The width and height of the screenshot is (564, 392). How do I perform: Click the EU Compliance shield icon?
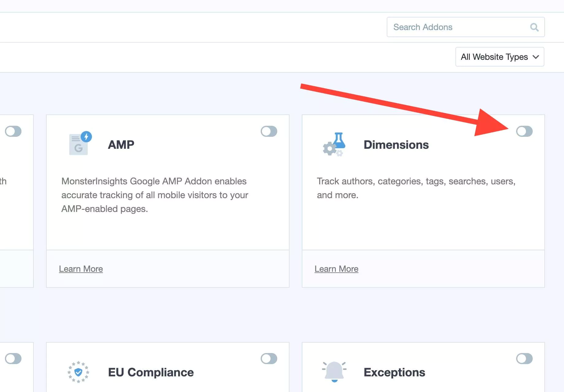tap(79, 372)
